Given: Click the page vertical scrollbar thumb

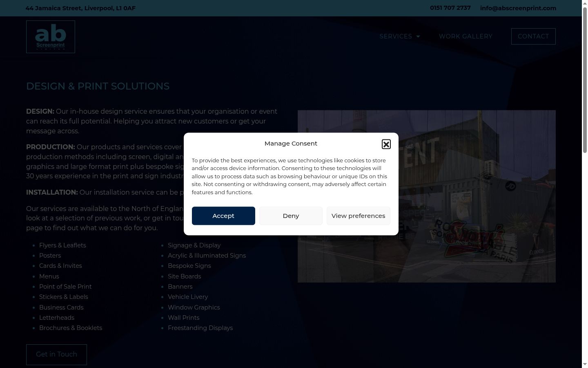Looking at the screenshot, I should point(585,80).
